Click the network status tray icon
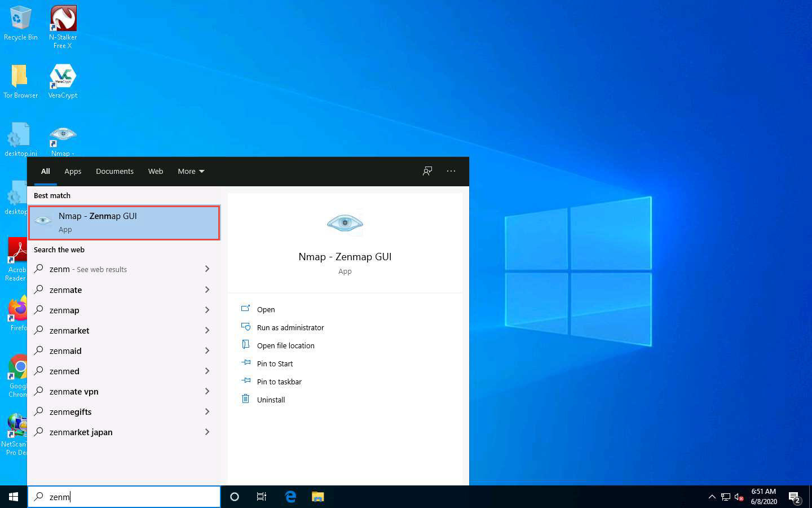Viewport: 812px width, 508px height. click(x=726, y=497)
